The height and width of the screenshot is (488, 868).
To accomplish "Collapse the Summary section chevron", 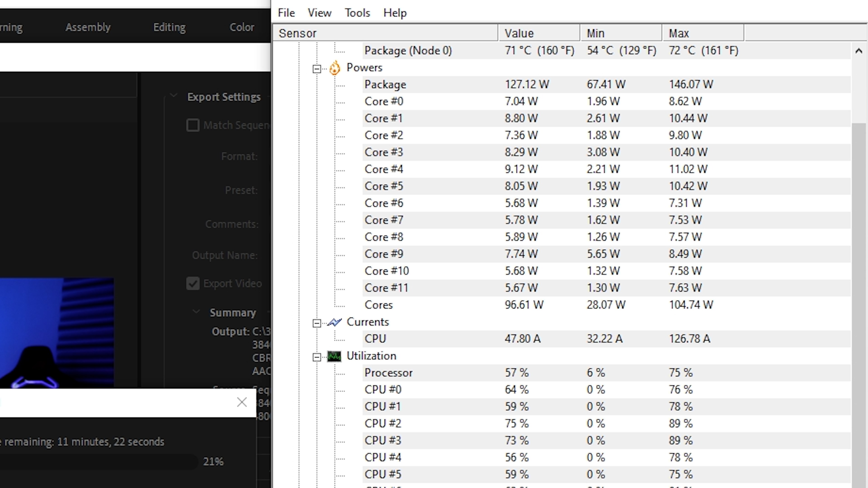I will [196, 312].
